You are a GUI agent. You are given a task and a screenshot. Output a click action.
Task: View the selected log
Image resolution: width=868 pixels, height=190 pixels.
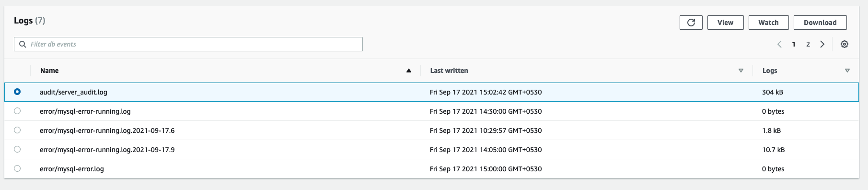725,23
